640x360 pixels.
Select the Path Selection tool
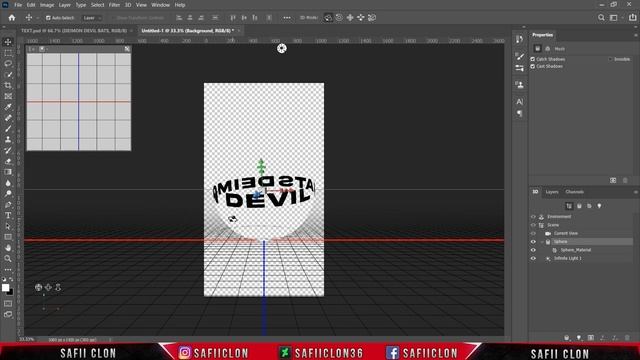[8, 226]
